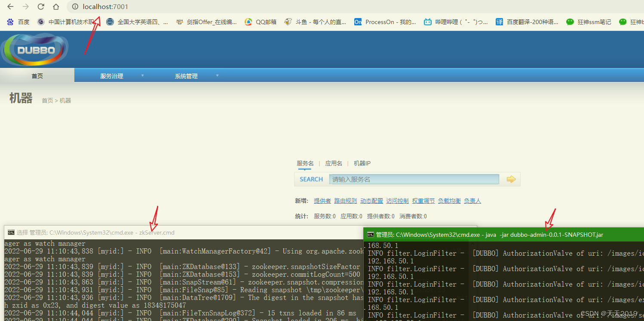Focus the dubbo-admin jar window title bar
The width and height of the screenshot is (644, 321).
[503, 235]
